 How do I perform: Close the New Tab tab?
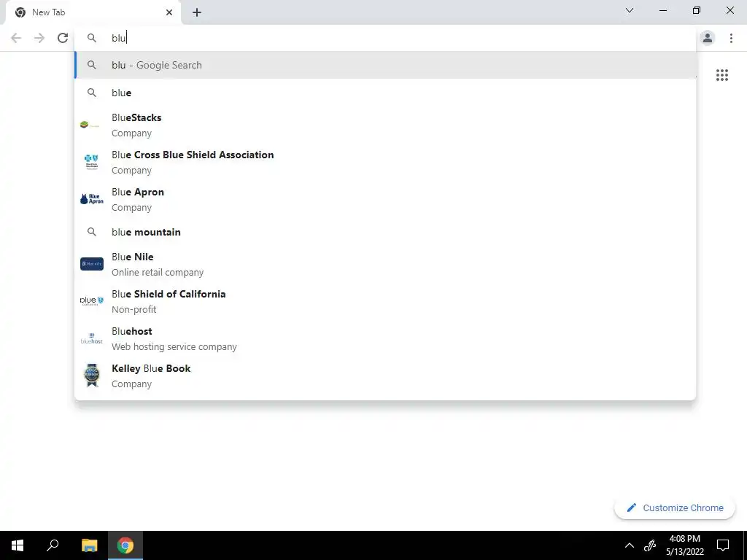[x=169, y=12]
